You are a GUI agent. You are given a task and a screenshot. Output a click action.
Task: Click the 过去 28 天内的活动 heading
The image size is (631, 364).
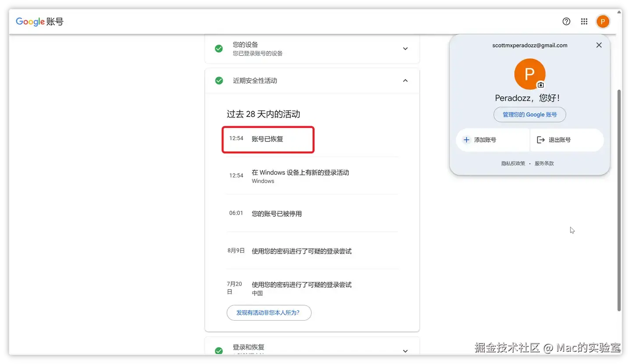click(263, 114)
